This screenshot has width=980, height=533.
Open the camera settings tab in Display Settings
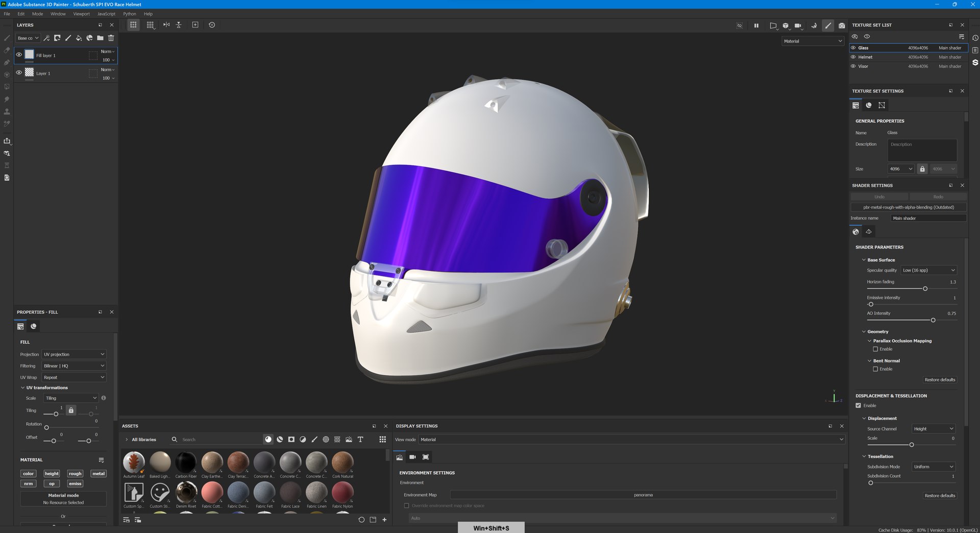coord(412,457)
